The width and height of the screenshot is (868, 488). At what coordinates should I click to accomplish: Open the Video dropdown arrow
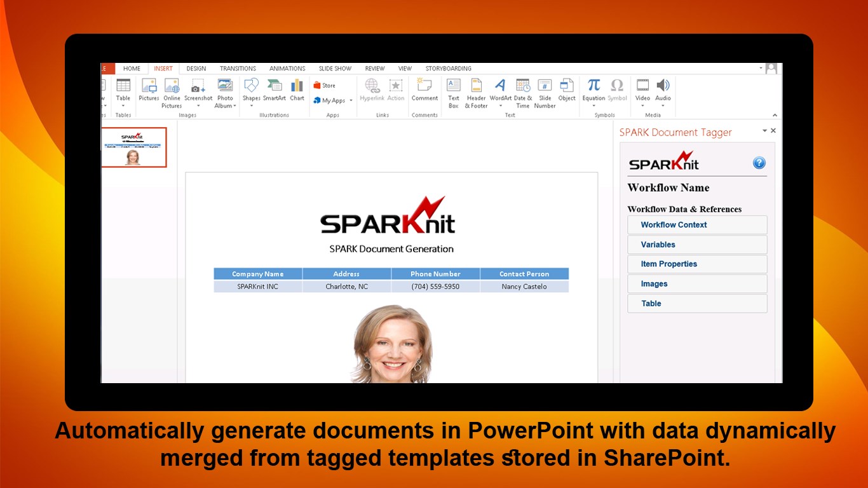pos(643,106)
